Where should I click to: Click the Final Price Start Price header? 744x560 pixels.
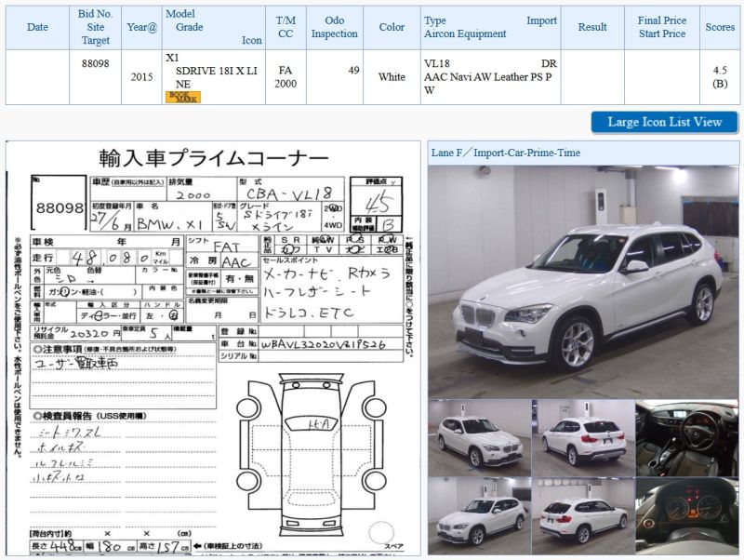click(662, 27)
